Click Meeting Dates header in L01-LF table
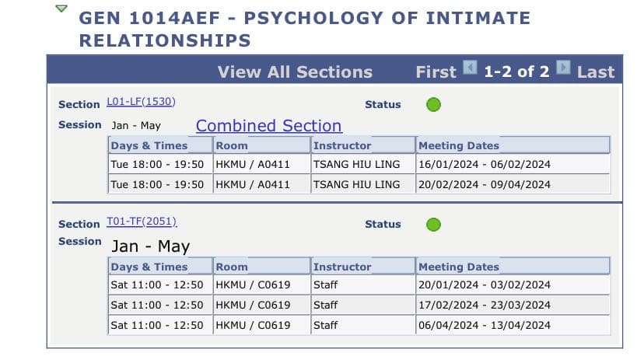This screenshot has height=356, width=644. point(459,145)
